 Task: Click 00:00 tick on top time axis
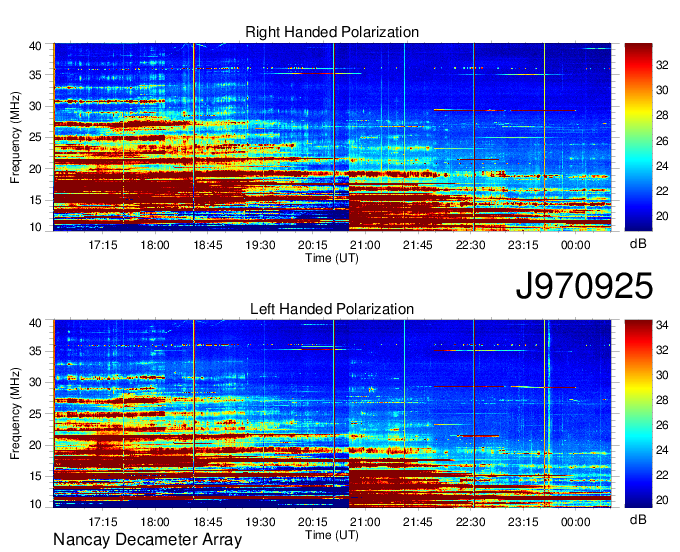pos(575,245)
